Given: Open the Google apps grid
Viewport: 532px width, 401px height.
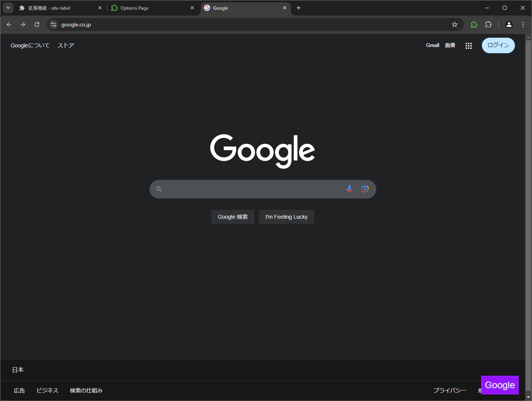Looking at the screenshot, I should point(469,46).
